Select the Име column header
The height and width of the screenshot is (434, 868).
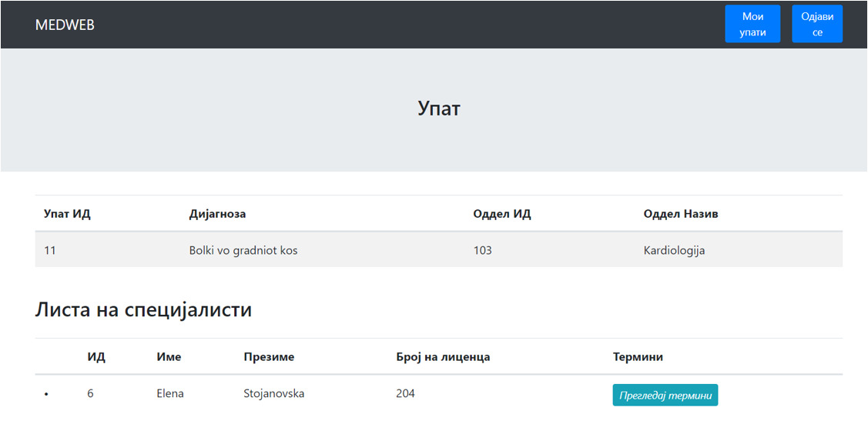coord(169,356)
